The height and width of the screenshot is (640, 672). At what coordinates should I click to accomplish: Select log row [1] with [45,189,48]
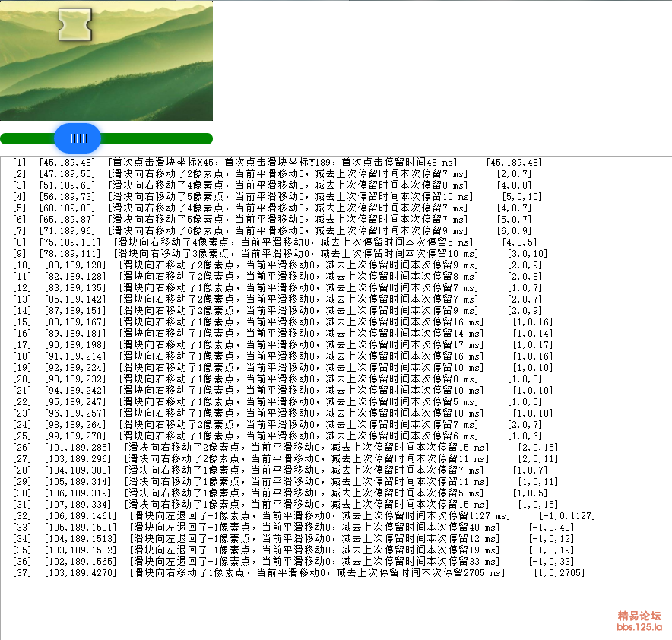(x=277, y=163)
